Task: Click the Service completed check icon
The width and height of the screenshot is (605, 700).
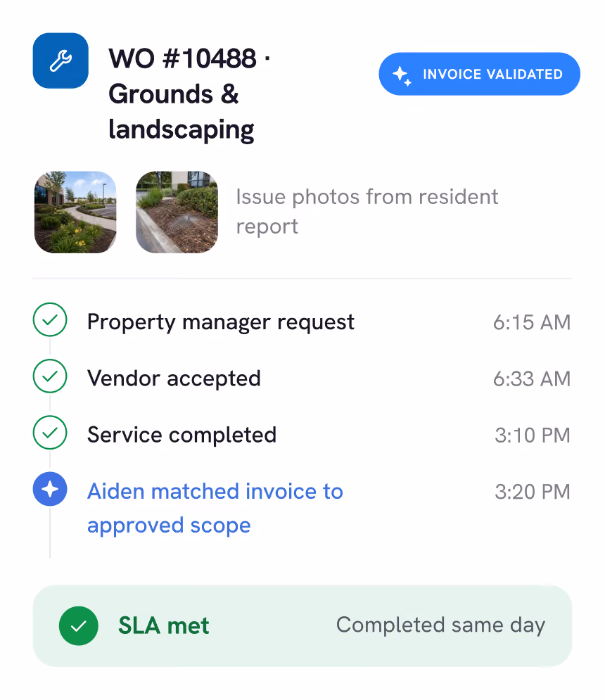Action: pyautogui.click(x=50, y=432)
